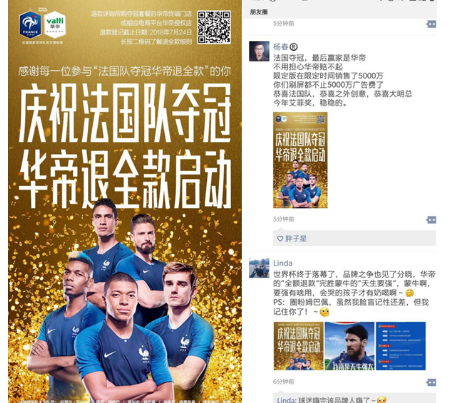Open first poster thumbnail in Linda's post
Image resolution: width=452 pixels, height=403 pixels.
[298, 346]
